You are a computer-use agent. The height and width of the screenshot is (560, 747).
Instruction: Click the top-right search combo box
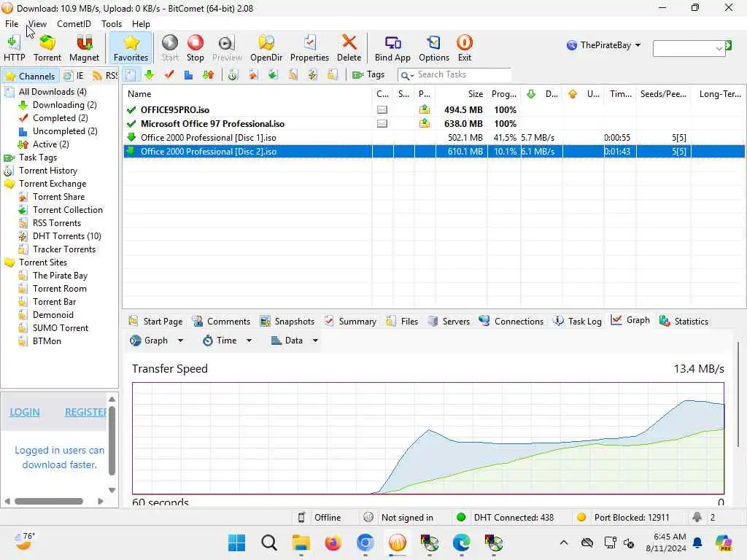689,48
